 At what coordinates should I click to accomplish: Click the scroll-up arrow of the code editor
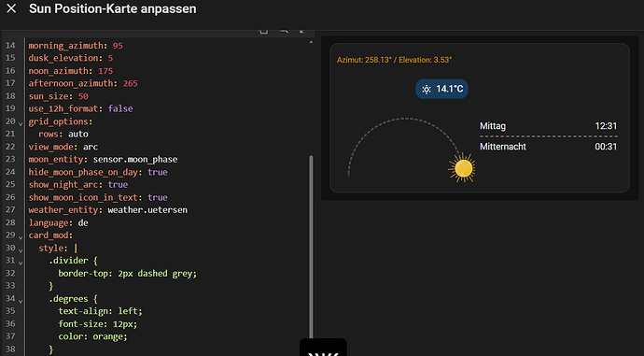pos(311,42)
